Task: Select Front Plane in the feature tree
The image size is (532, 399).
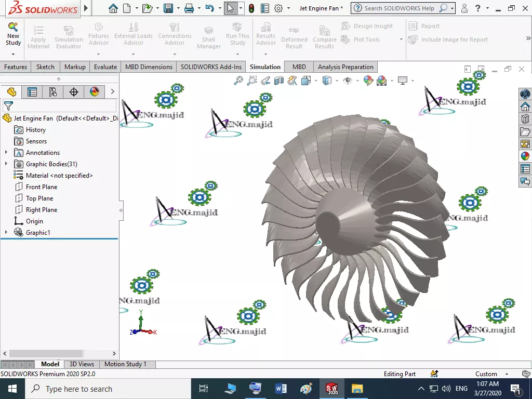Action: pos(42,187)
